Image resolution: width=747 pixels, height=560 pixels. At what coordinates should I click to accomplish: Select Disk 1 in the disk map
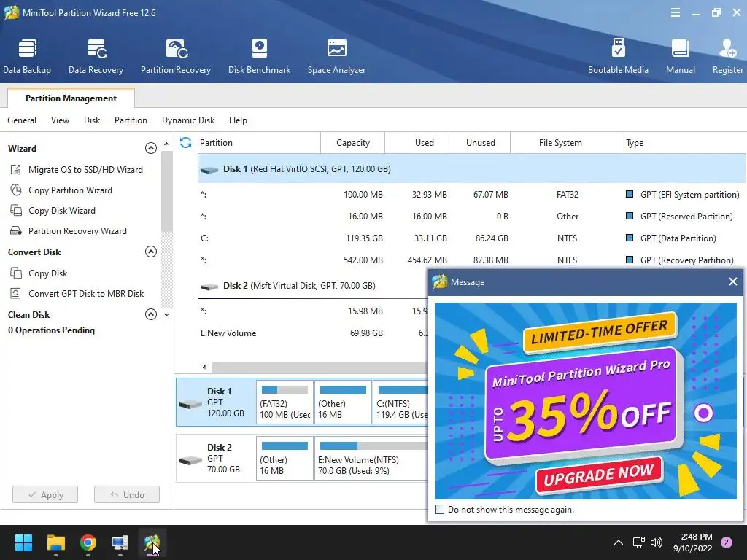215,402
